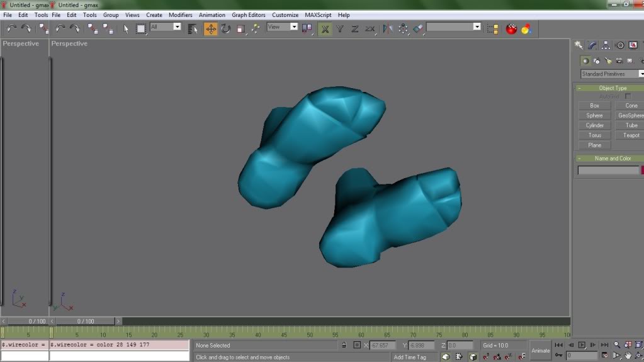The width and height of the screenshot is (644, 362).
Task: Toggle the 3D Snap magnet icon
Action: coord(486,357)
